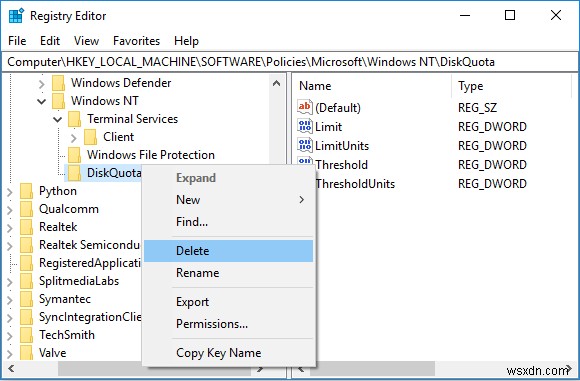The width and height of the screenshot is (580, 381).
Task: Open the Favorites menu
Action: [136, 41]
